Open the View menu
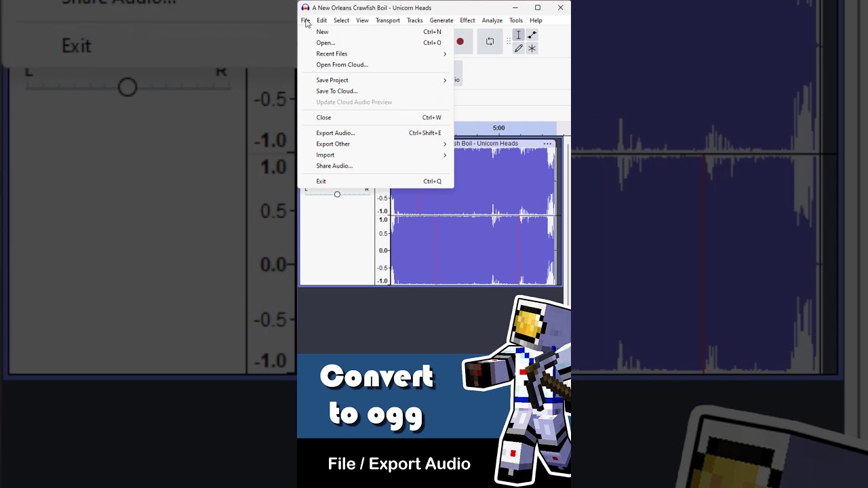Viewport: 868px width, 488px height. pos(362,20)
